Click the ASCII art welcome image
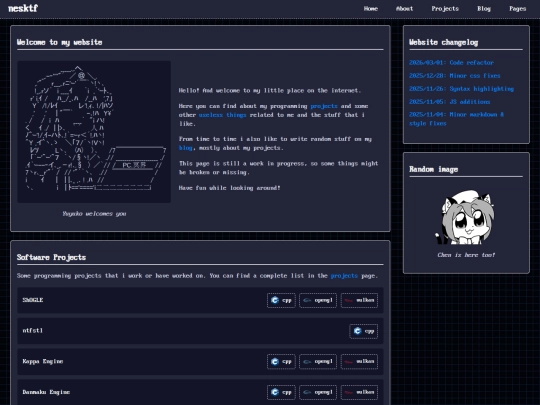Viewport: 540px width, 405px height. [94, 132]
